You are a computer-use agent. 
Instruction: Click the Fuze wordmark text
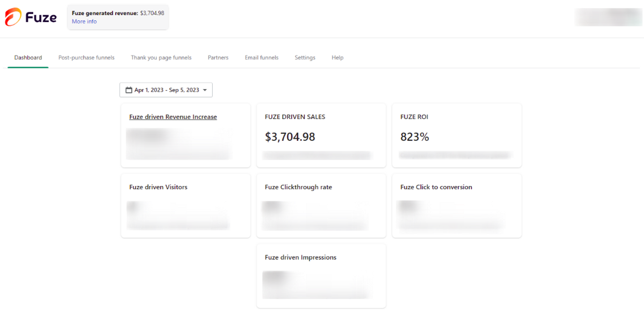[x=41, y=17]
